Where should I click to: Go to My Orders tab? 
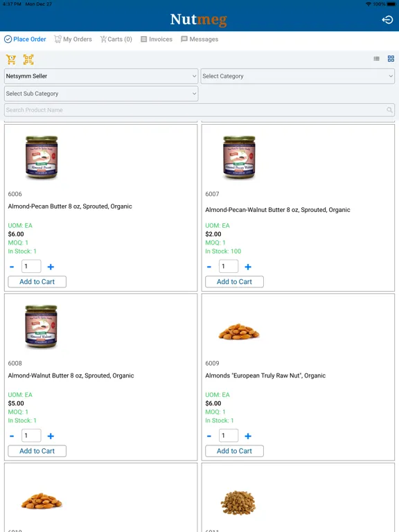coord(73,39)
